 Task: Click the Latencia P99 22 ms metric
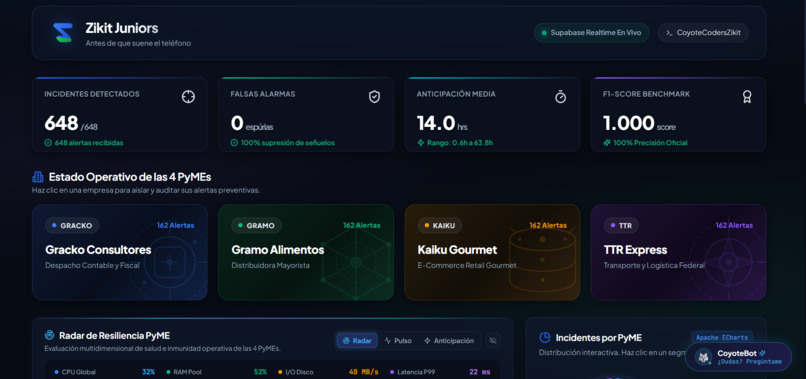point(440,372)
